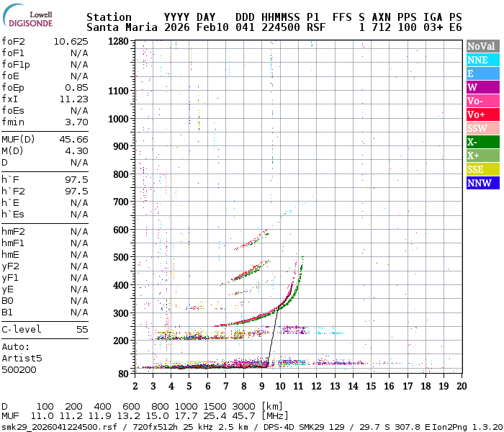Click the hmF2 N/A value
The height and width of the screenshot is (432, 504).
click(x=79, y=231)
